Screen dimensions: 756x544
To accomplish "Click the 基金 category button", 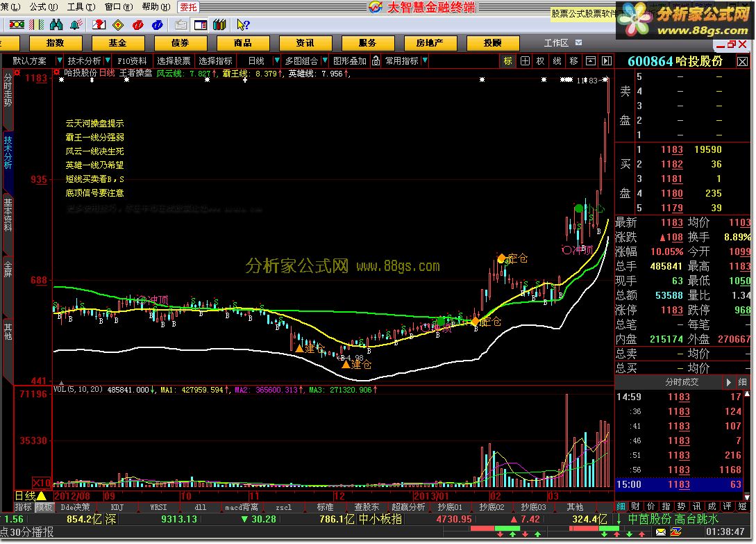I will coord(117,43).
